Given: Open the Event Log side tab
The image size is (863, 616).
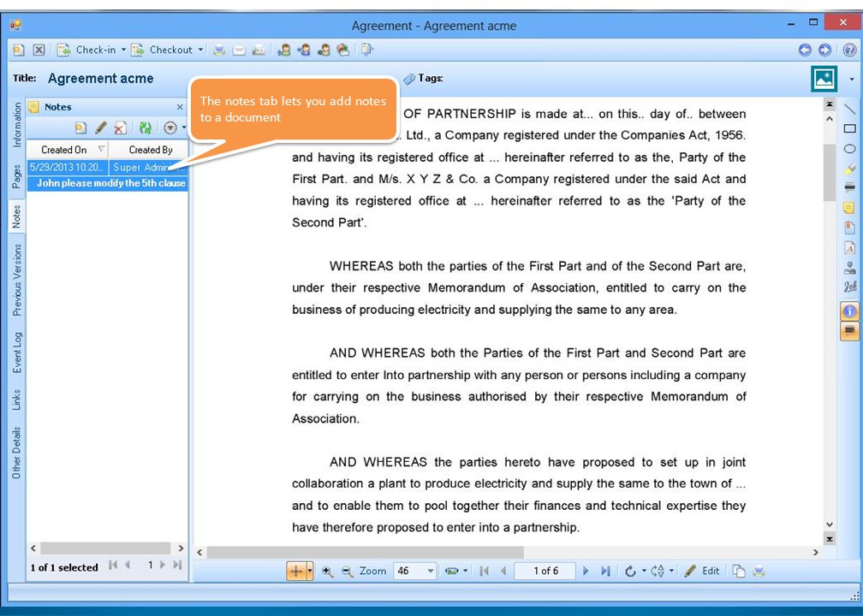Looking at the screenshot, I should click(17, 352).
